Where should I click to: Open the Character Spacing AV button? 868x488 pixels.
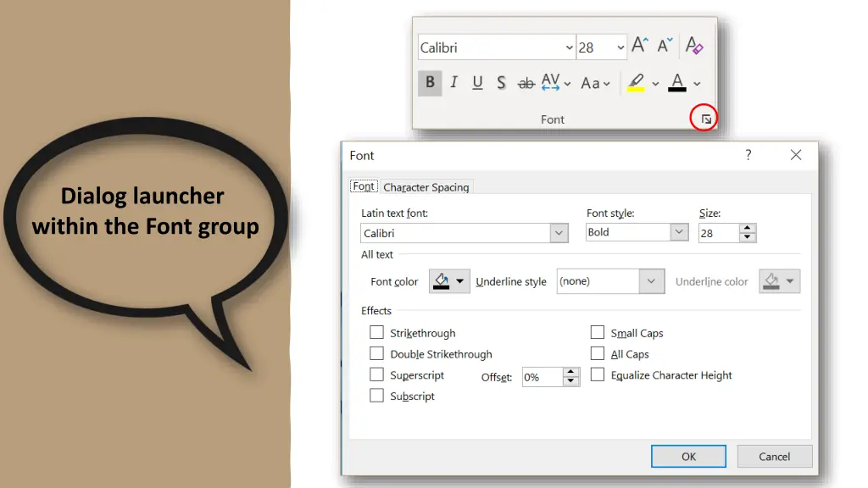pos(556,83)
